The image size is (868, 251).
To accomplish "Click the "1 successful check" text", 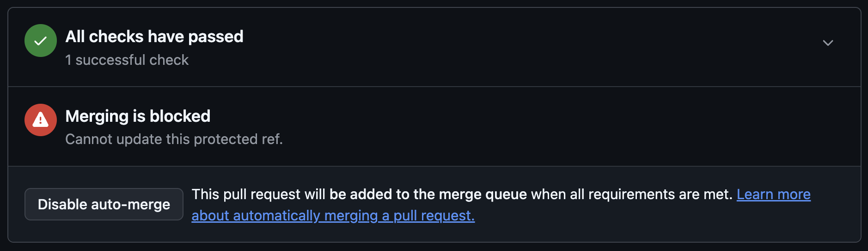I will click(x=127, y=60).
